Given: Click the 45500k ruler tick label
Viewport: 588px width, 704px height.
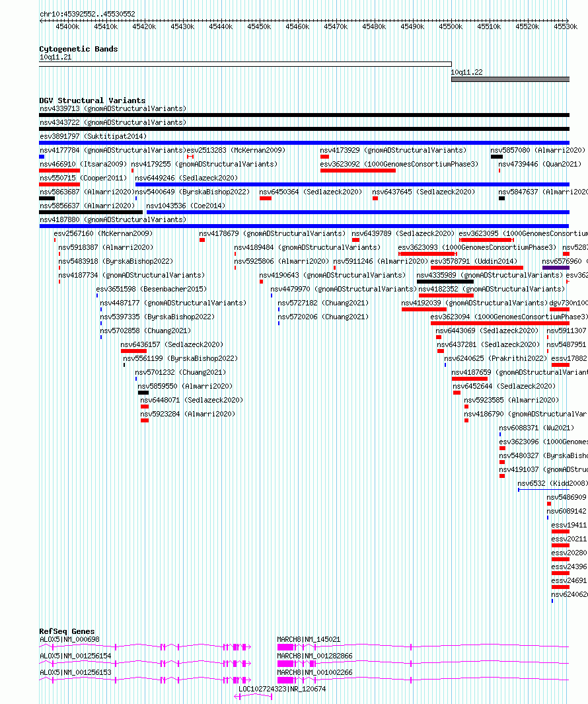Looking at the screenshot, I should pos(451,26).
